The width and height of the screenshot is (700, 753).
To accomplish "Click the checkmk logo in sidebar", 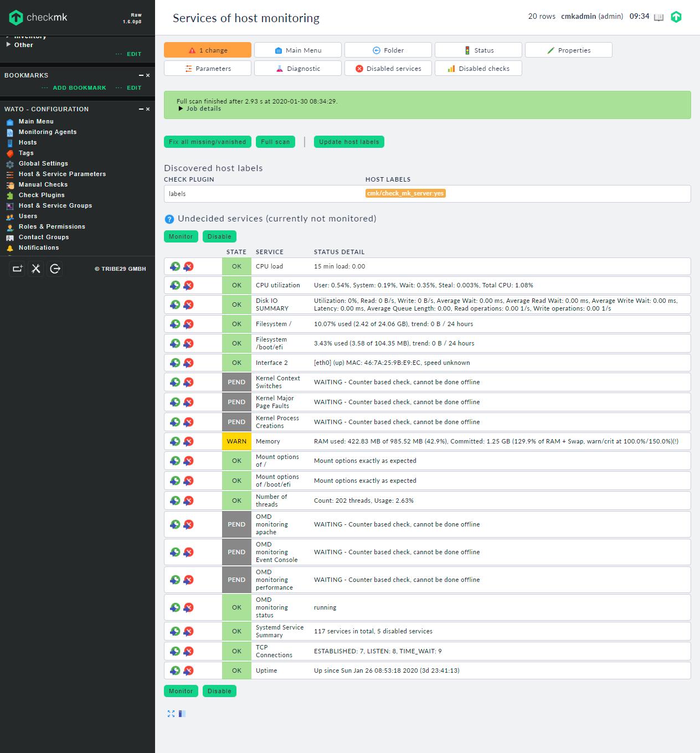I will tap(38, 17).
